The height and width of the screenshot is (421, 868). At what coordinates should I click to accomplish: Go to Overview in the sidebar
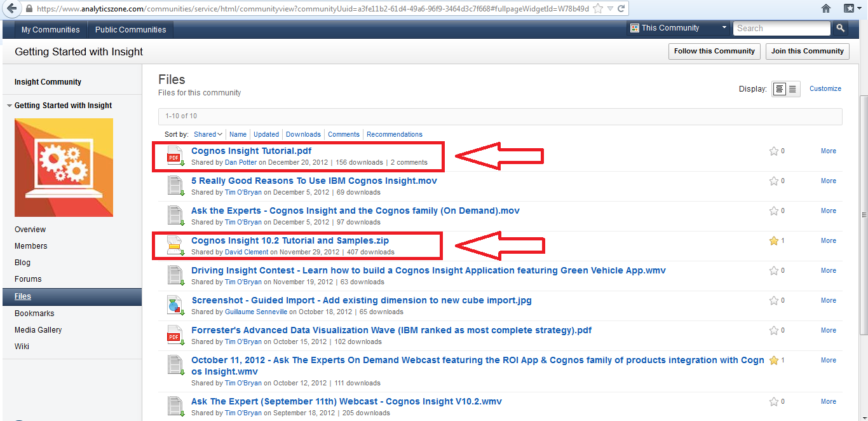(x=31, y=230)
